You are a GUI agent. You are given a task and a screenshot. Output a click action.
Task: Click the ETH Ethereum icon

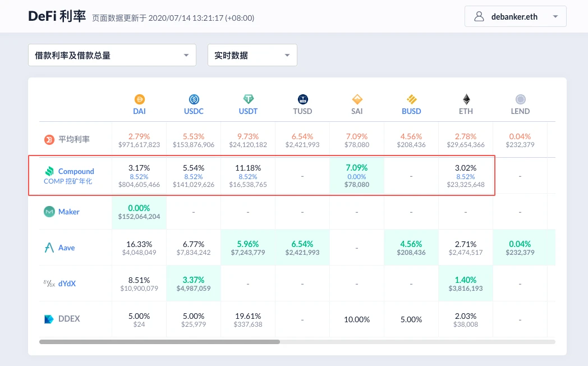coord(466,99)
